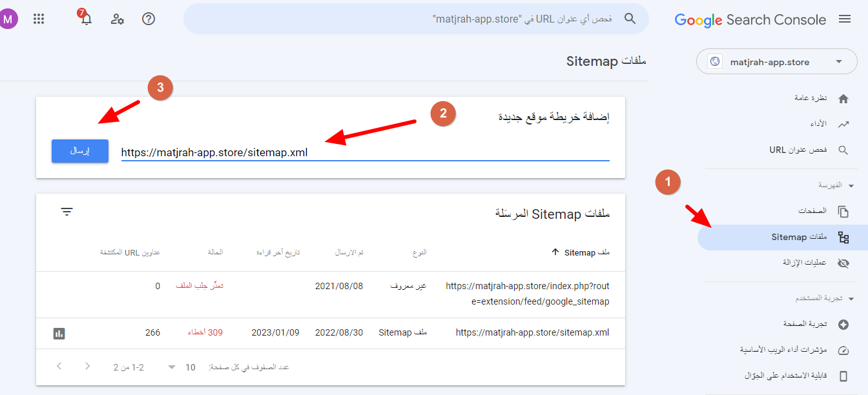The image size is (868, 395).
Task: Click the 266 discovered URLs value
Action: [x=152, y=333]
